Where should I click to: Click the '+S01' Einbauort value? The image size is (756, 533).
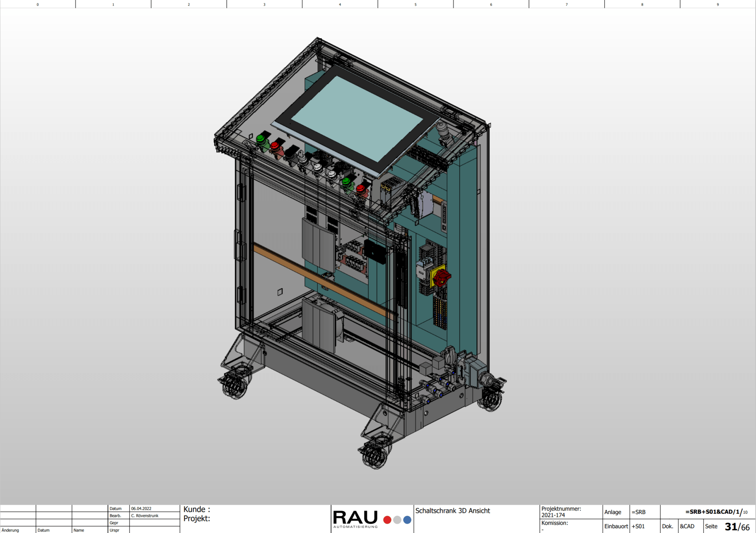coord(638,526)
